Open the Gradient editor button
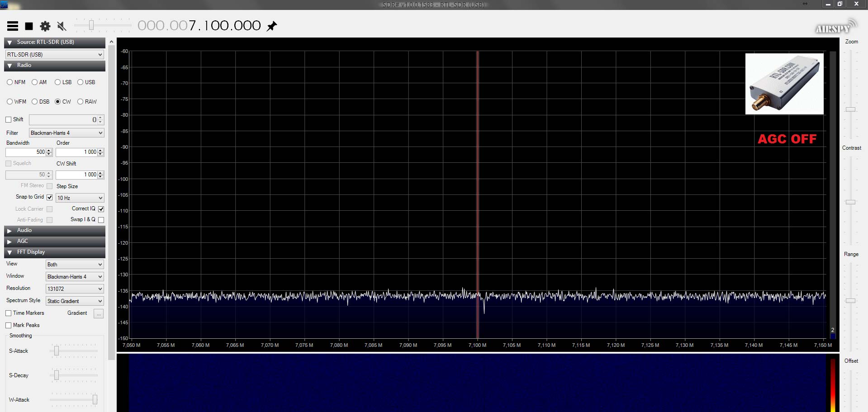Screen dimensions: 868x412 coord(98,313)
